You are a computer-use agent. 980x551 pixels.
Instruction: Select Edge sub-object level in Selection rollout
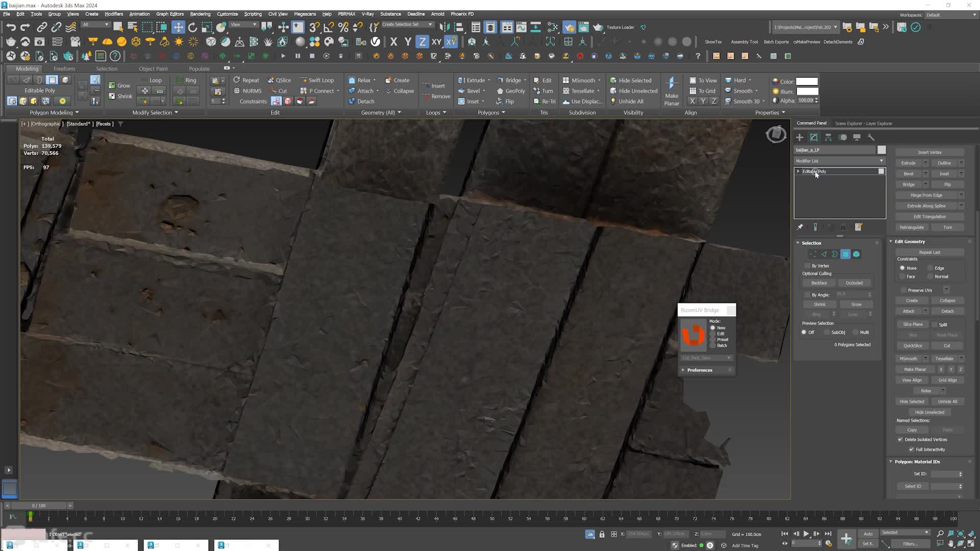(x=824, y=254)
